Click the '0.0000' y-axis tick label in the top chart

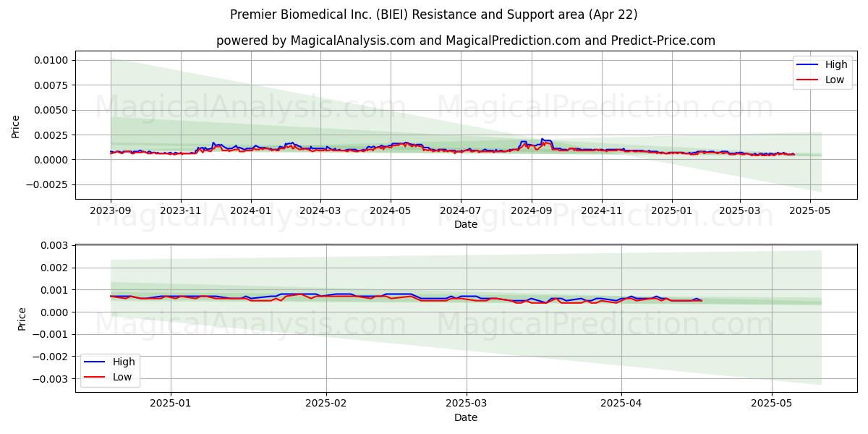[51, 160]
